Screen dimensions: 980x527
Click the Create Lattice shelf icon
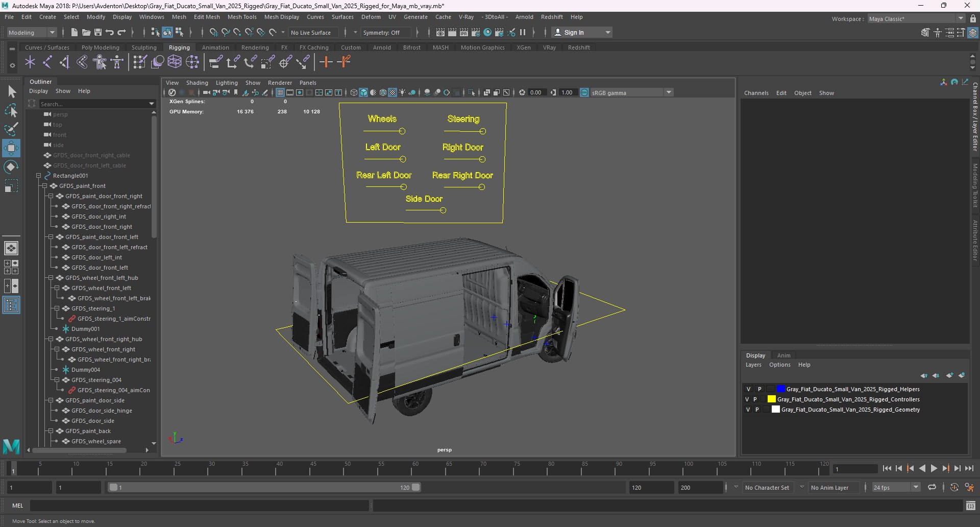(175, 62)
